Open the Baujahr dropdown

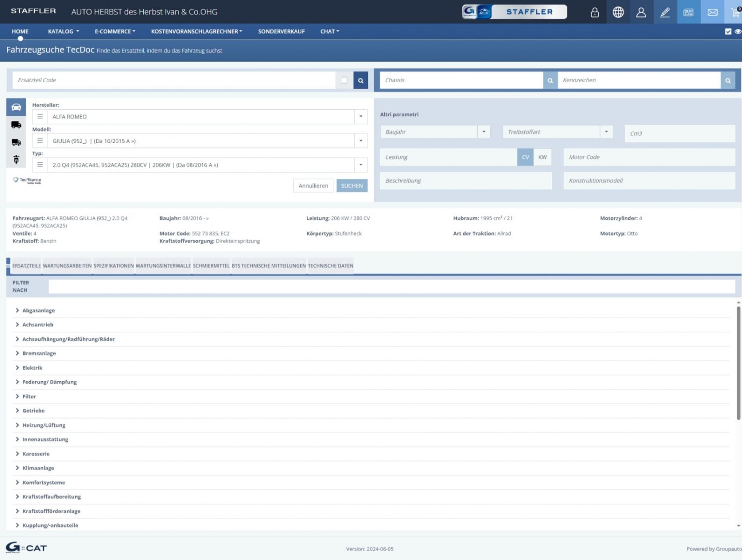(484, 132)
